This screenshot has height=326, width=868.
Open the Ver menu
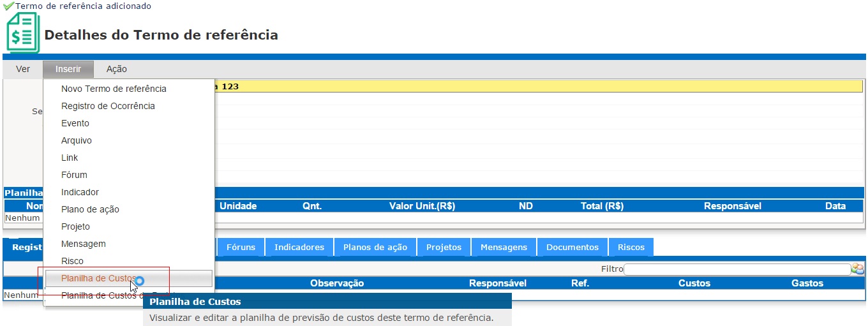tap(23, 69)
